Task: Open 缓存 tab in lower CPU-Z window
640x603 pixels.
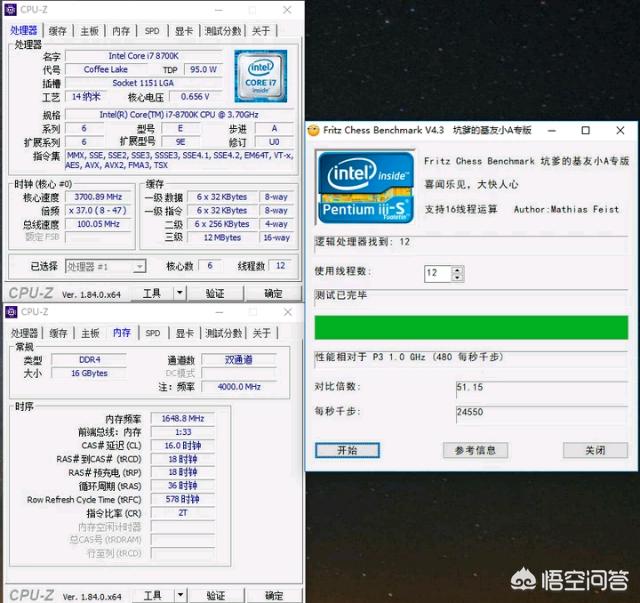Action: (58, 333)
